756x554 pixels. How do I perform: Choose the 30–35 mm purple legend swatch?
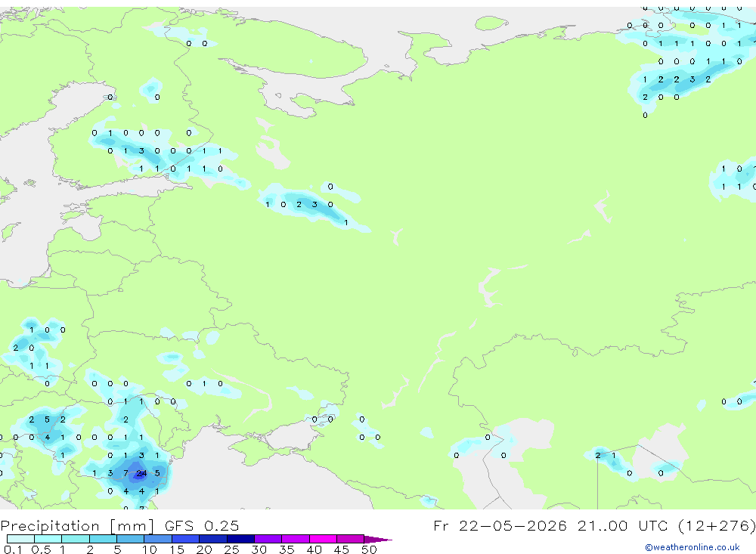268,539
